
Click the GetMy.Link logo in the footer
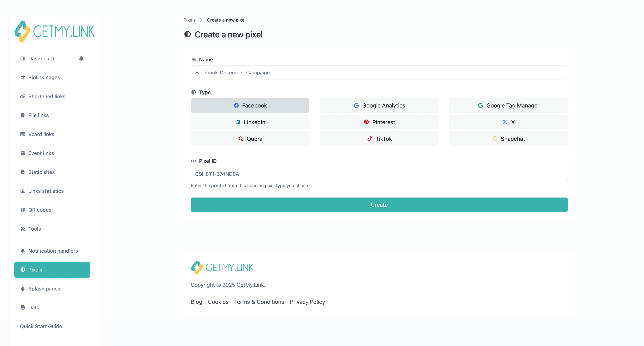point(222,267)
